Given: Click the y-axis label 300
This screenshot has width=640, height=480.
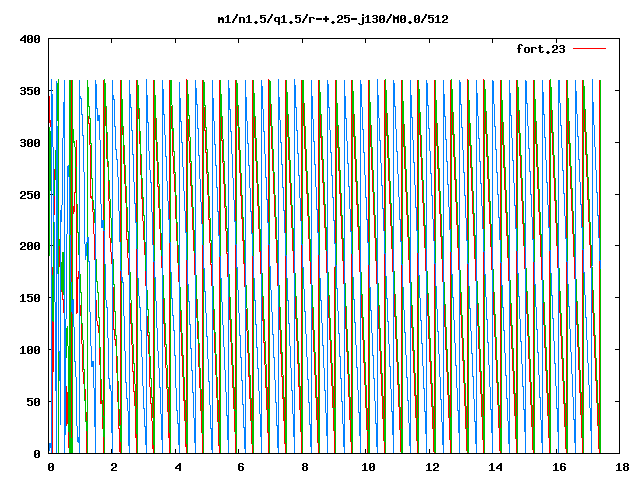Looking at the screenshot, I should click(30, 143).
